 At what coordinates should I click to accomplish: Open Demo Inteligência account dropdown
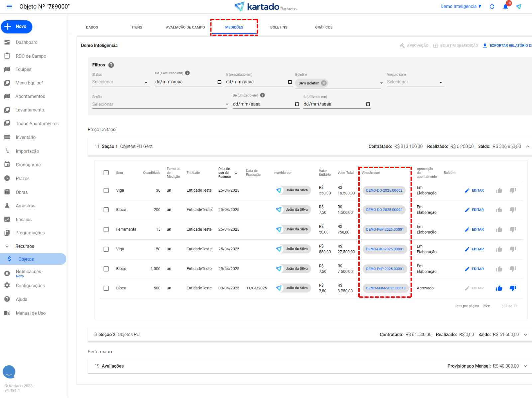point(461,7)
